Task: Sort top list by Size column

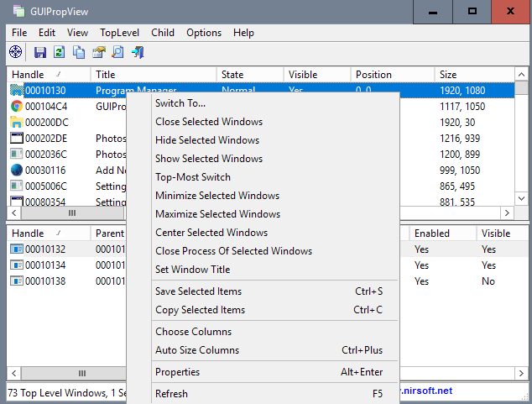Action: tap(474, 75)
